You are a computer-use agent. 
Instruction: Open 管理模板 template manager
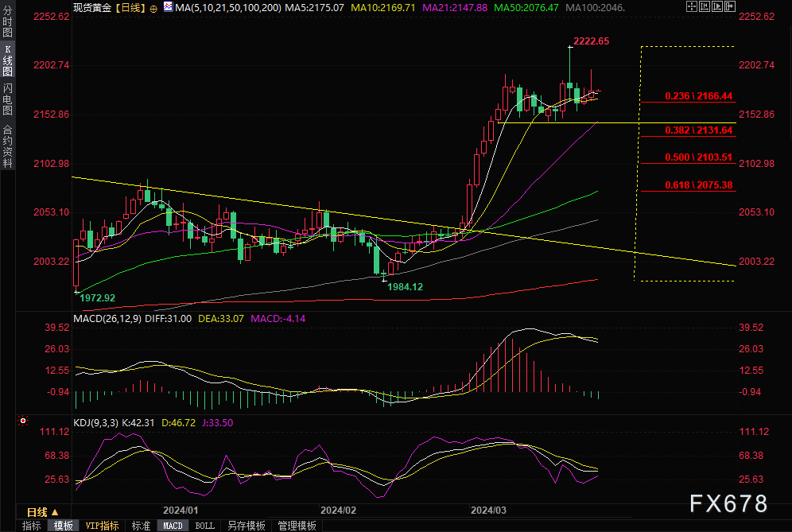297,526
